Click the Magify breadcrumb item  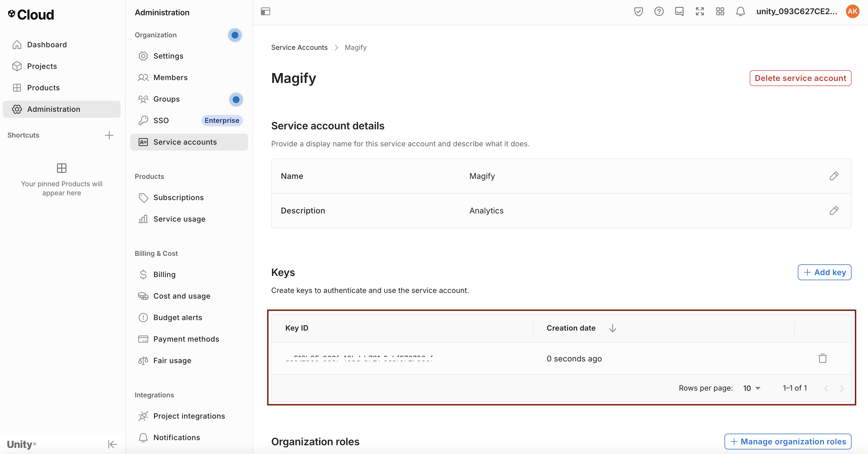tap(356, 48)
